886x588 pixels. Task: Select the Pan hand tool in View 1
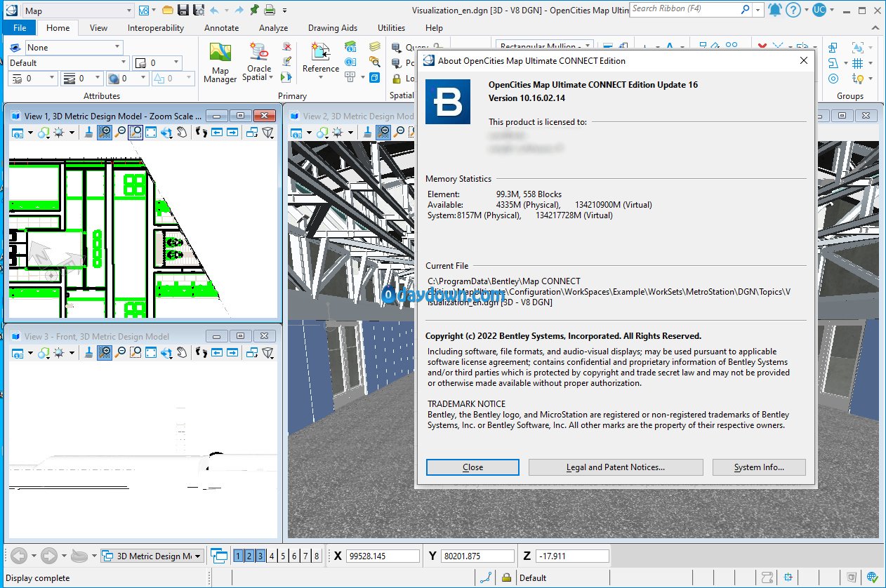pyautogui.click(x=182, y=132)
